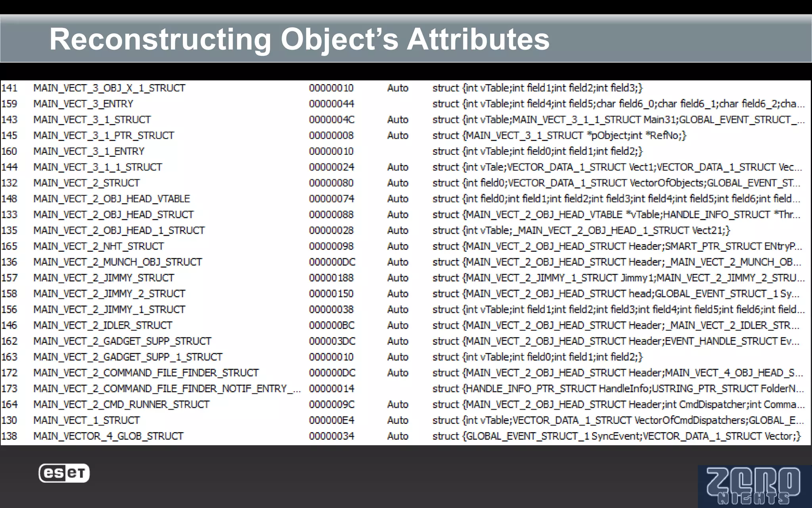
Task: Select MAIN_VECT_2_OBJ_HEAD_VTABLE entry
Action: click(405, 198)
